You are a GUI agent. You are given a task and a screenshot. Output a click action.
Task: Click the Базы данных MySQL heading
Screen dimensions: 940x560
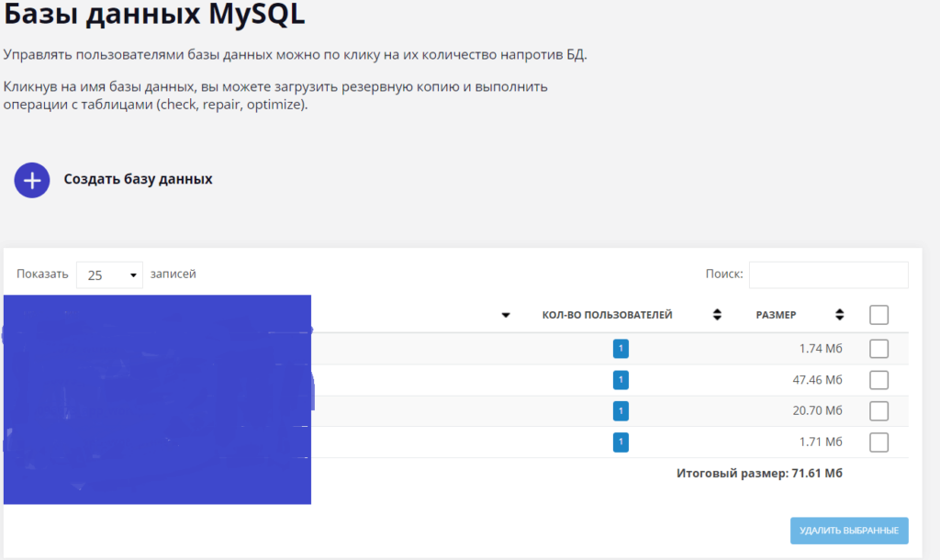[154, 13]
